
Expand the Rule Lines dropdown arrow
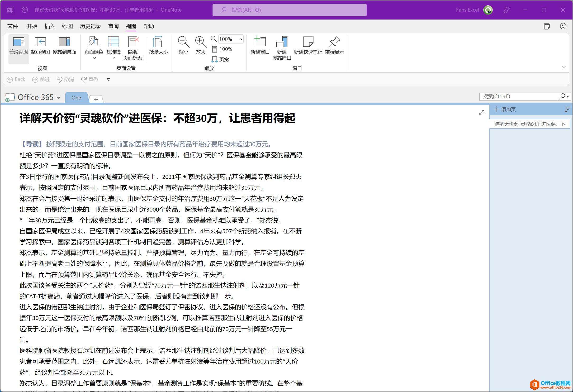coord(114,58)
